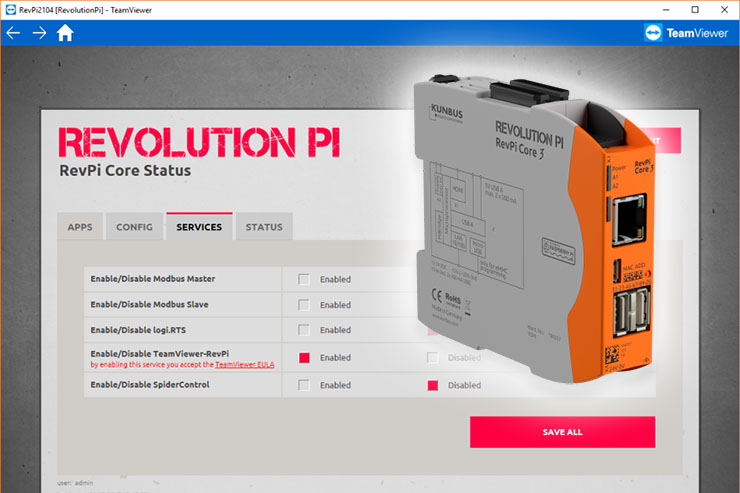Image resolution: width=740 pixels, height=493 pixels.
Task: Go to the home page icon
Action: (65, 32)
